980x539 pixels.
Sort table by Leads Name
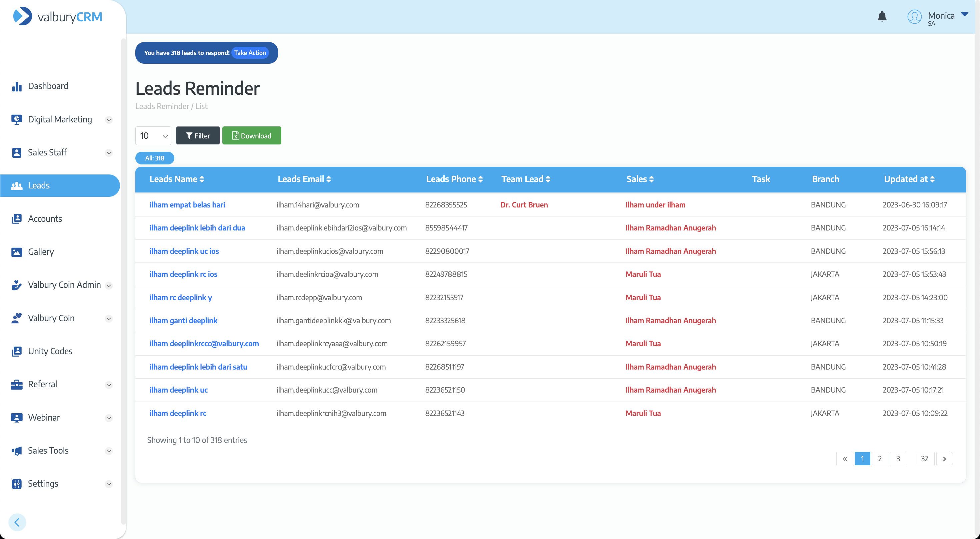click(177, 179)
